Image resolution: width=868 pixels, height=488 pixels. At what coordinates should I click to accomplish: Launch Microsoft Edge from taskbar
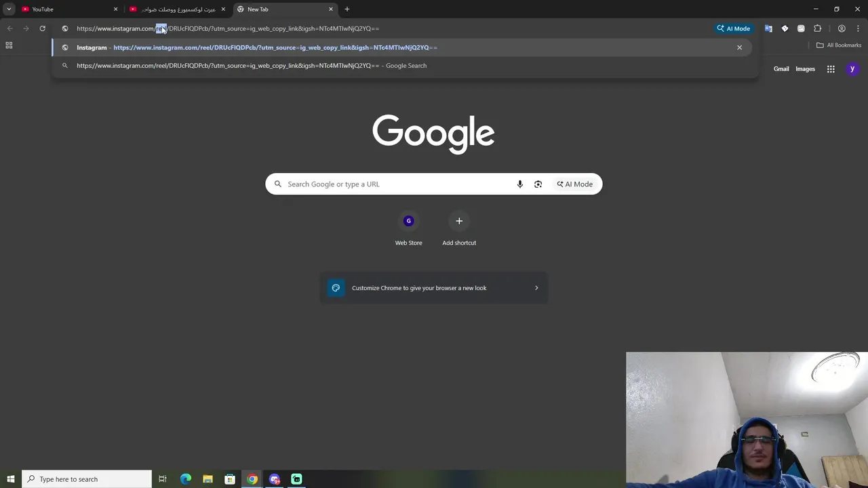tap(186, 479)
